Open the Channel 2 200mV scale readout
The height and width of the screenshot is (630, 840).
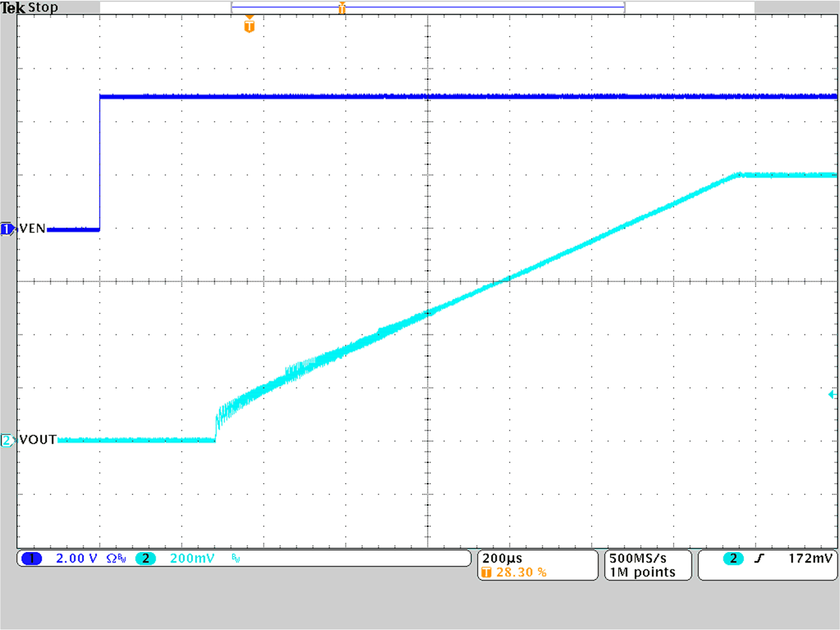(191, 558)
